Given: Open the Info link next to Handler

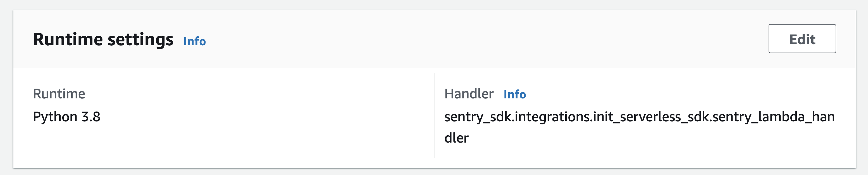Looking at the screenshot, I should tap(514, 94).
